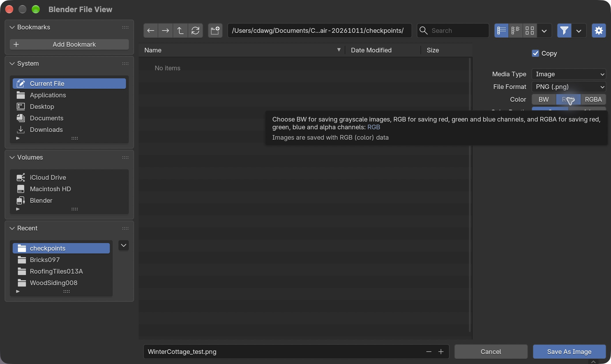Expand System list filter triangle

18,138
